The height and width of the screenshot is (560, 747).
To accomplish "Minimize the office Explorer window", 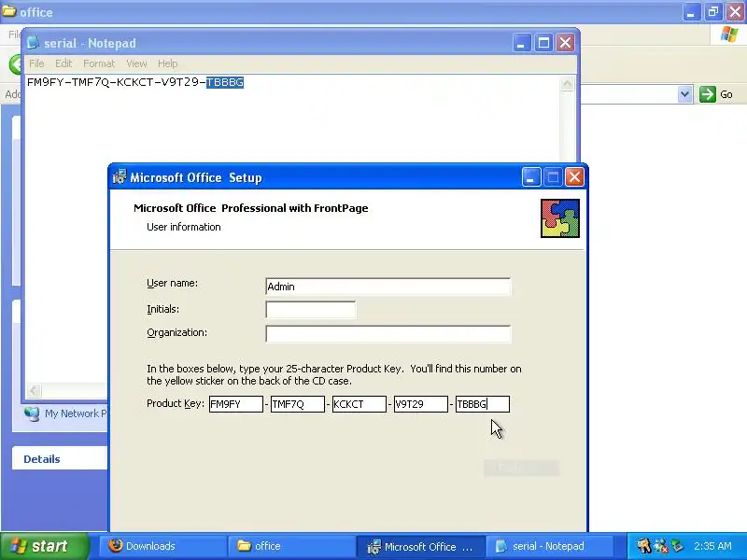I will point(691,12).
